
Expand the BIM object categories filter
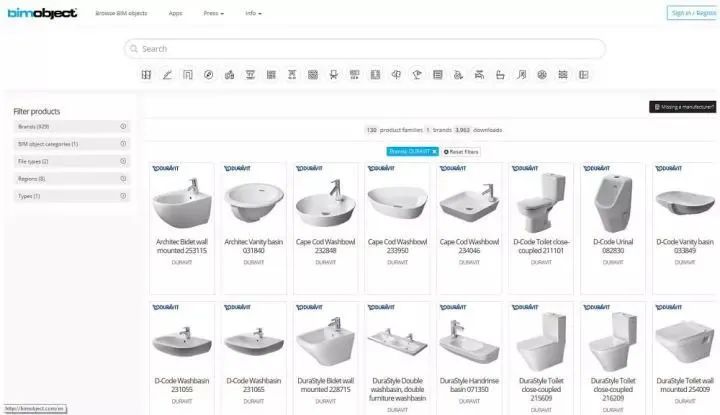click(x=72, y=144)
